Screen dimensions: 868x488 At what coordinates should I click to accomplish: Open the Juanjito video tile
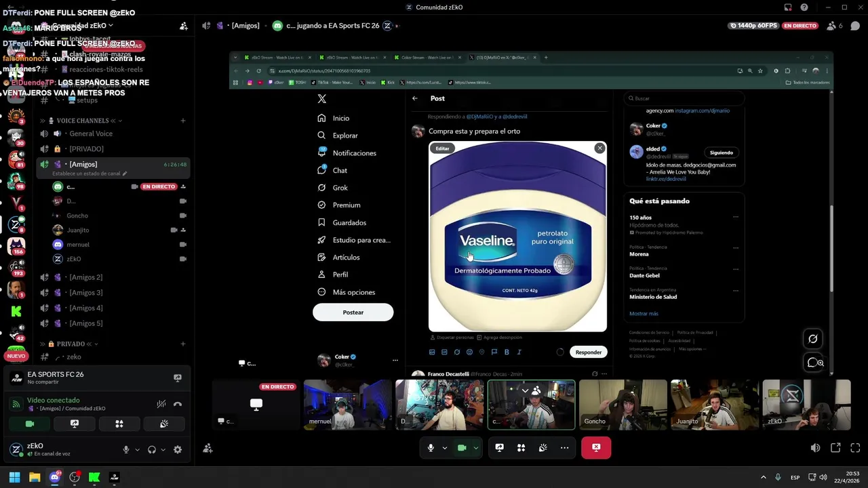coord(715,405)
